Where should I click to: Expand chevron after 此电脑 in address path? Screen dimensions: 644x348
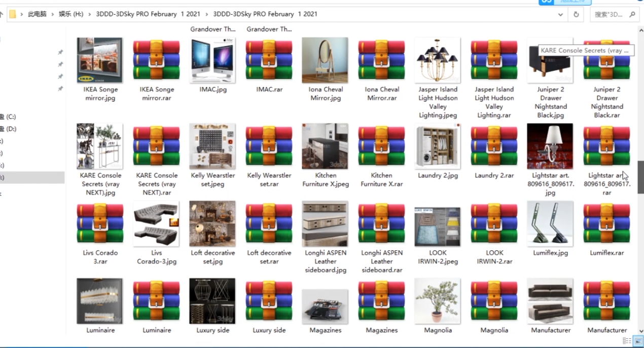click(x=53, y=14)
